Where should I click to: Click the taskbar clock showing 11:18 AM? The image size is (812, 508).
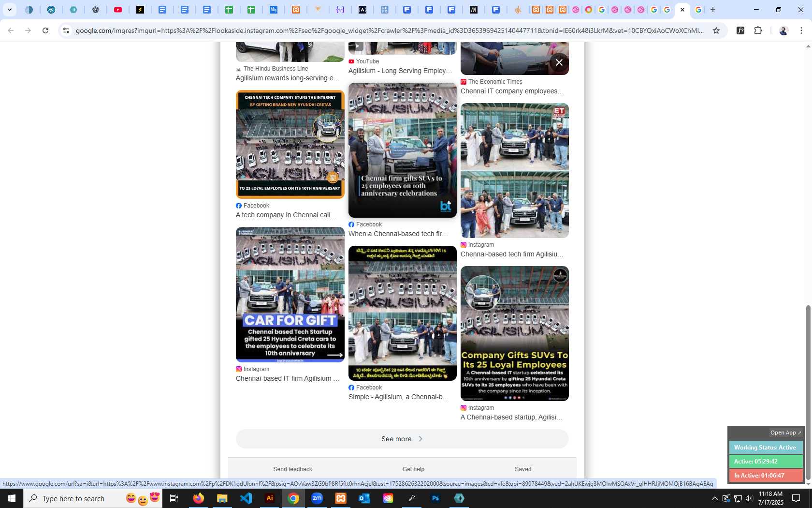point(771,498)
